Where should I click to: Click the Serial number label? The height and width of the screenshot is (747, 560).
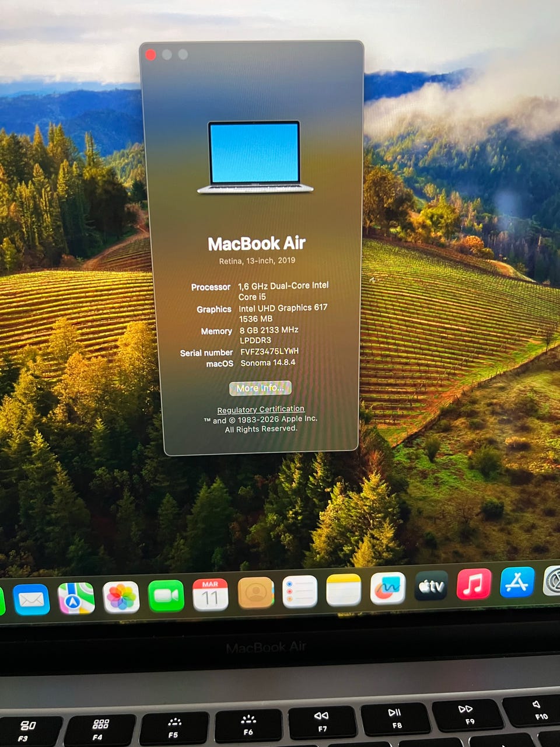pos(206,353)
